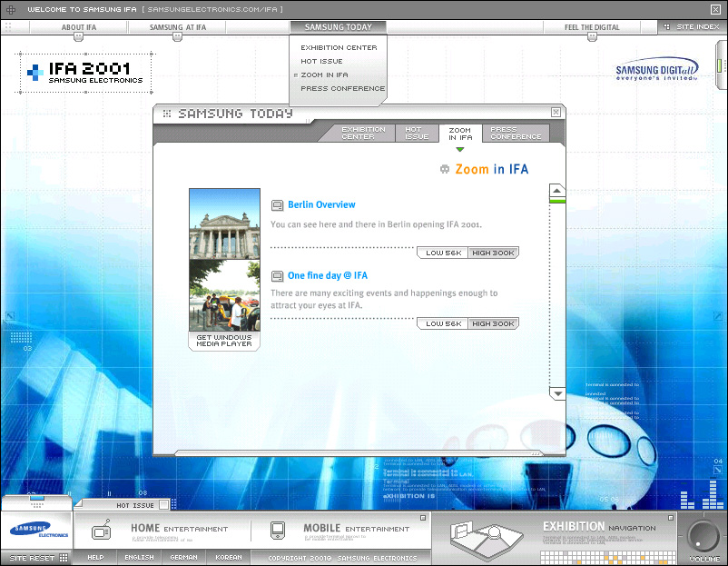728x566 pixels.
Task: Click the grip icon beside the Samsung Today title
Action: [167, 114]
